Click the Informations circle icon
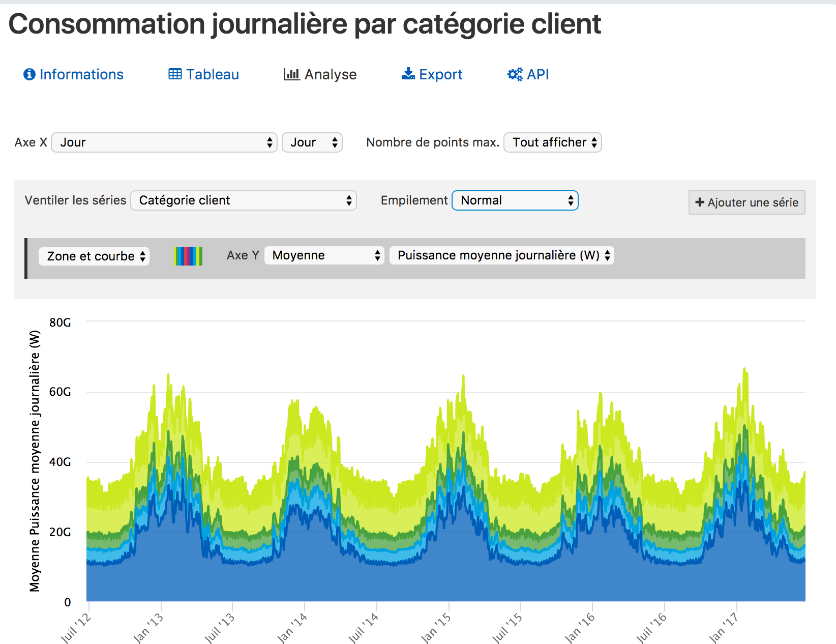The width and height of the screenshot is (836, 644). (29, 74)
